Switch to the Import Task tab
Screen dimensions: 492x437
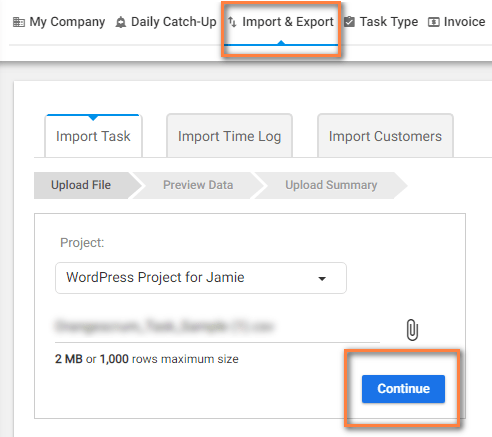pyautogui.click(x=93, y=136)
